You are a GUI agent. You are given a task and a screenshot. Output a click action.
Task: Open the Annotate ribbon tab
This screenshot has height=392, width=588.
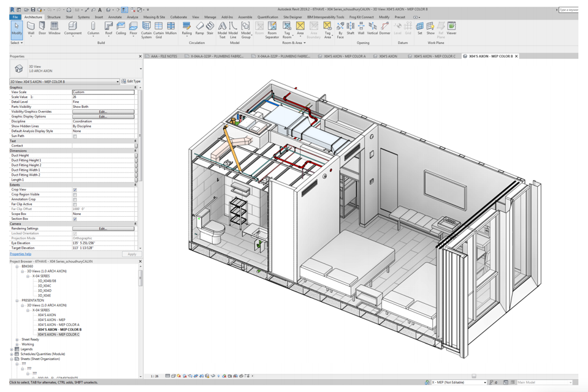coord(115,17)
